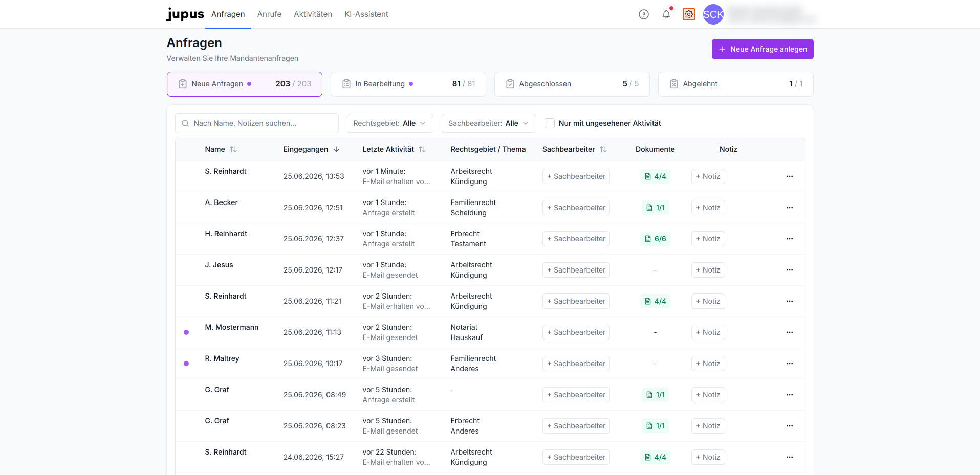Select the In Bearbeitung status tab

click(x=408, y=84)
